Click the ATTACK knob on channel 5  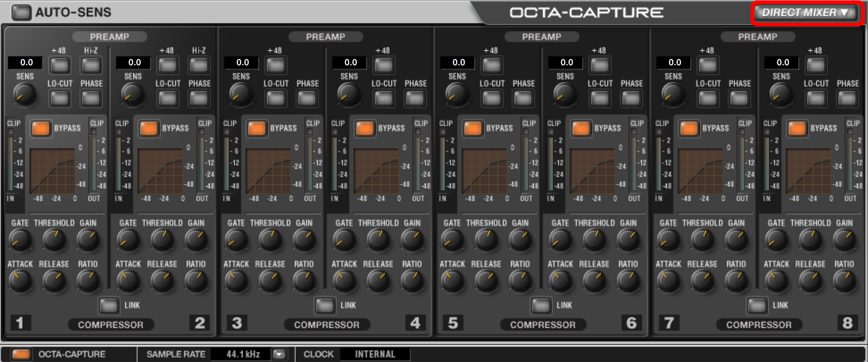452,281
